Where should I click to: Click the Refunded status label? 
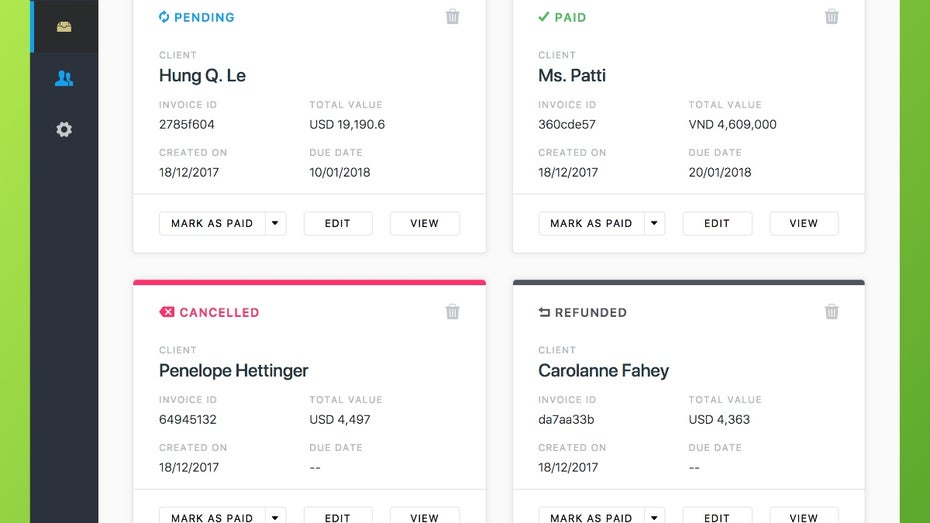tap(590, 312)
